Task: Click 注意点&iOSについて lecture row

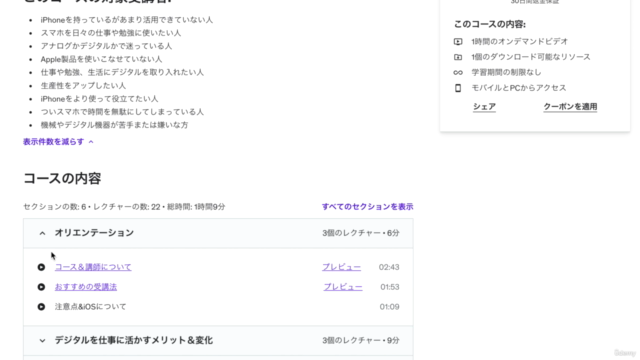Action: [x=91, y=307]
